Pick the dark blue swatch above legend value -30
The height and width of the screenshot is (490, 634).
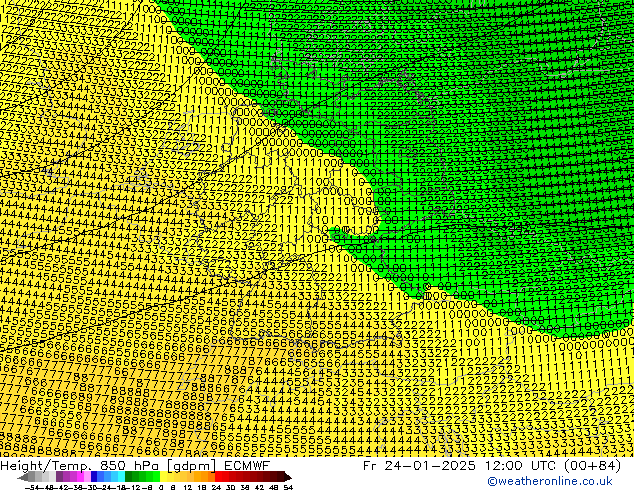coord(94,477)
